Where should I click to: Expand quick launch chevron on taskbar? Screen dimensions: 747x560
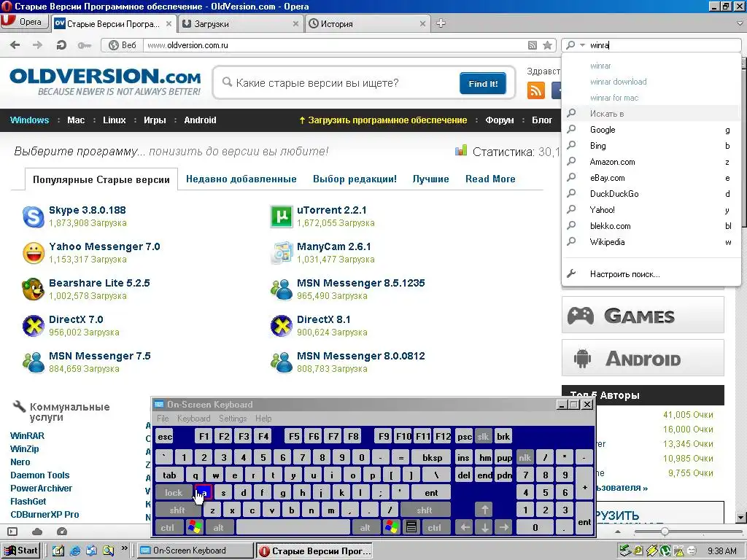pos(124,548)
